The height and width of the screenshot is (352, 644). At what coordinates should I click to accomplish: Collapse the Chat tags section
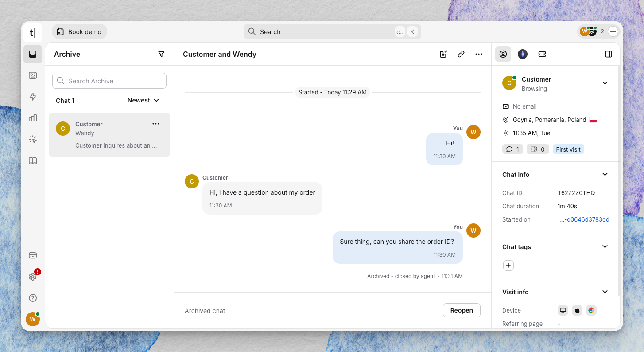pyautogui.click(x=605, y=246)
